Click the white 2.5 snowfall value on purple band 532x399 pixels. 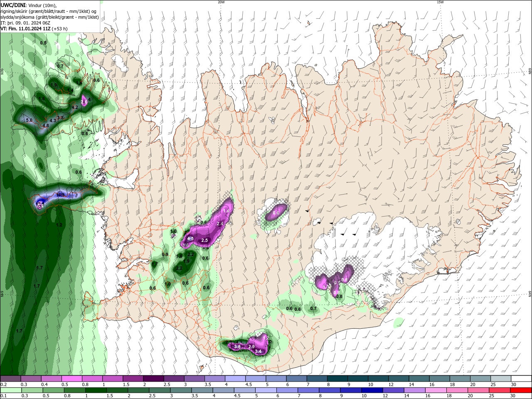coord(204,241)
